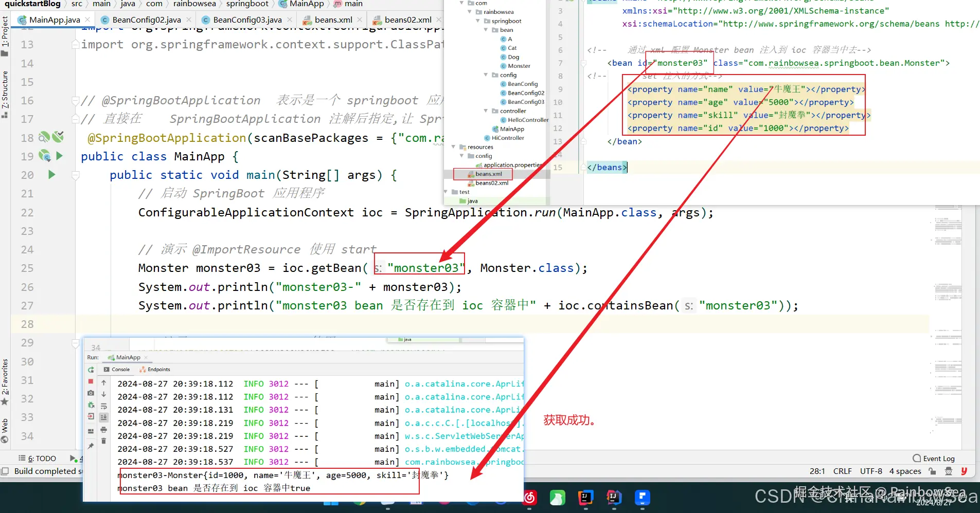Screen dimensions: 980x513
Task: Select the Cat class in project tree
Action: [x=508, y=48]
